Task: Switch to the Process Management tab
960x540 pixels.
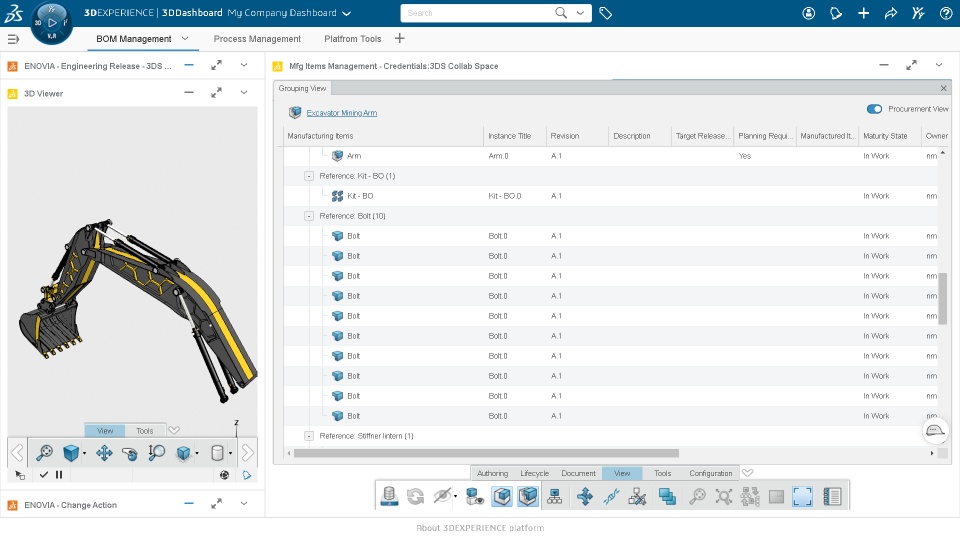Action: pos(257,39)
